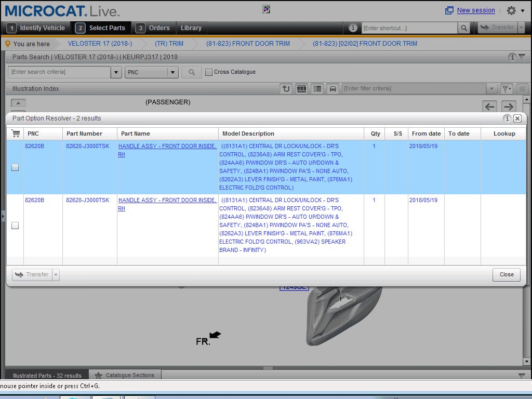Screen dimensions: 532x399
Task: Click the vehicle car icon
Action: pyautogui.click(x=333, y=88)
